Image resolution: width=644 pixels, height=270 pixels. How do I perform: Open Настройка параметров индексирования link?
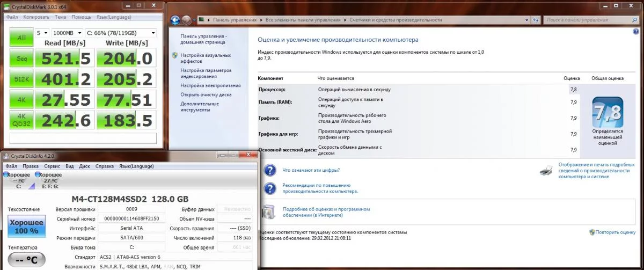206,74
